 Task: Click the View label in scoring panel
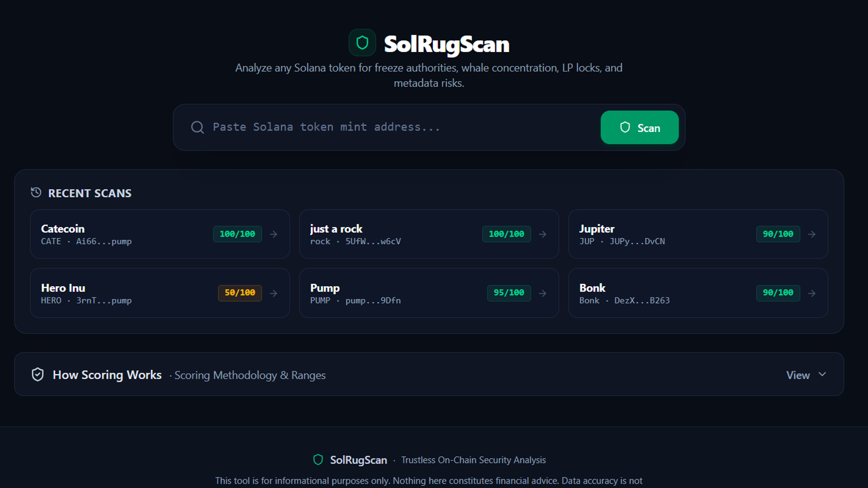point(798,375)
